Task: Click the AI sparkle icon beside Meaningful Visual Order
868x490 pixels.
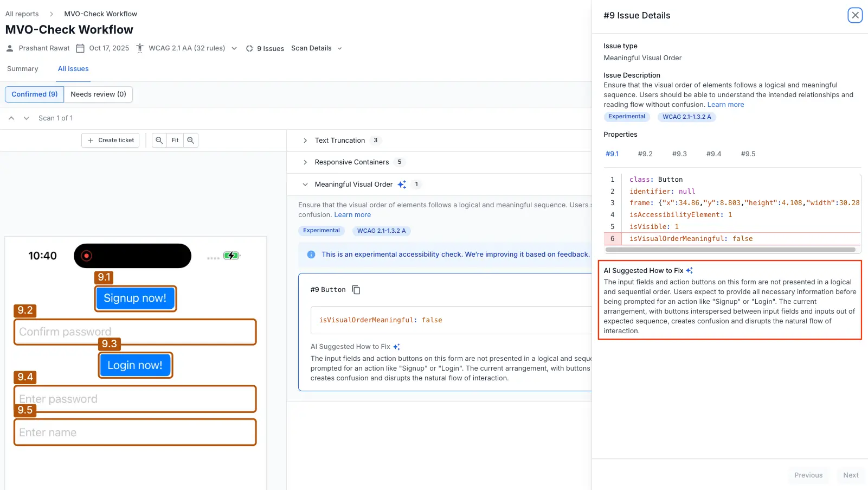Action: (x=402, y=184)
